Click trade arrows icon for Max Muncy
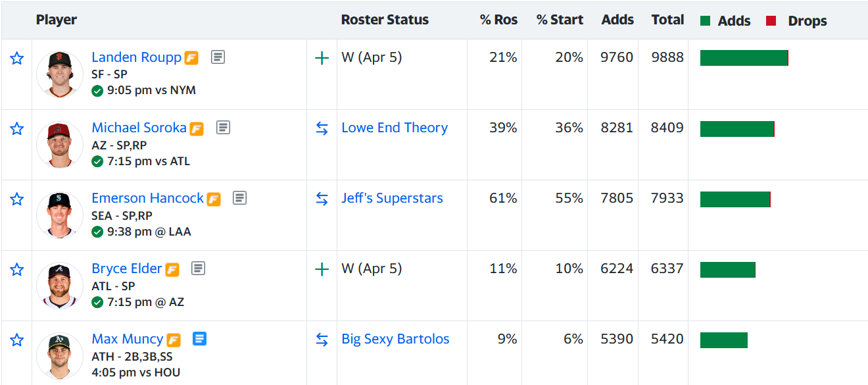This screenshot has height=385, width=868. tap(322, 340)
